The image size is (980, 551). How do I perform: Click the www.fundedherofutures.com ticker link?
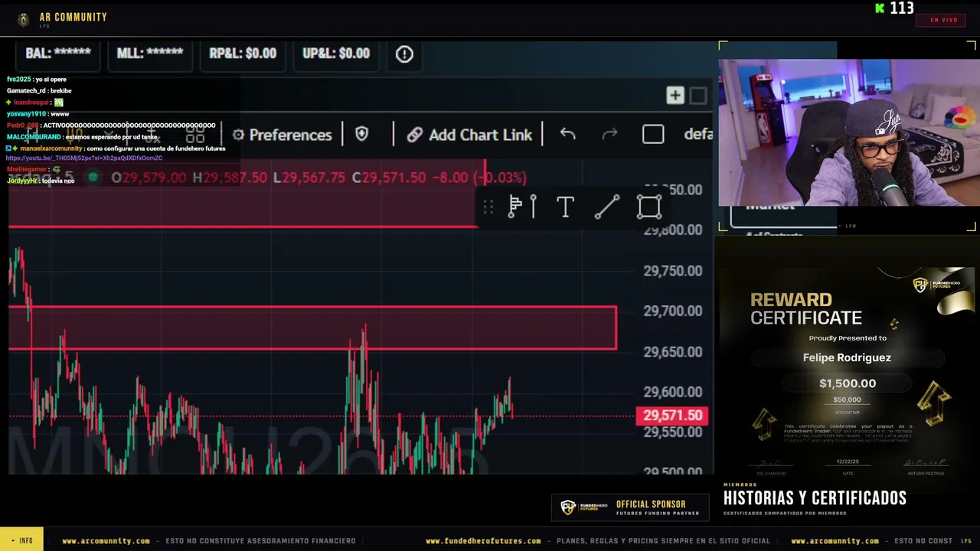(x=483, y=541)
